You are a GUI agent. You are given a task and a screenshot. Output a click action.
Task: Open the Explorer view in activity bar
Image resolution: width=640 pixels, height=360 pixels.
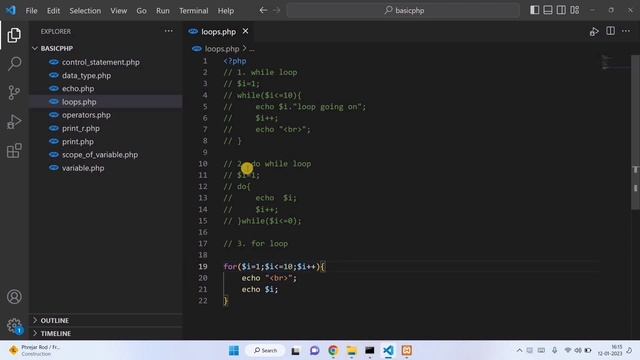[14, 35]
